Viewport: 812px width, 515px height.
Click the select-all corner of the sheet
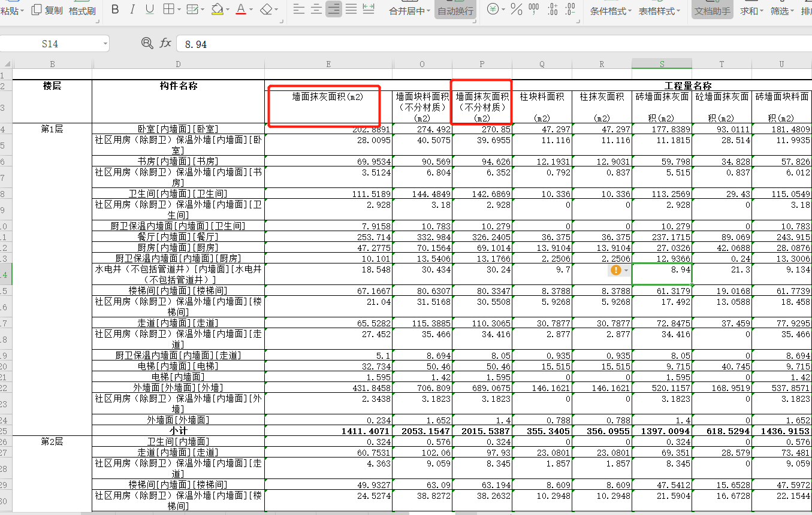[x=6, y=64]
